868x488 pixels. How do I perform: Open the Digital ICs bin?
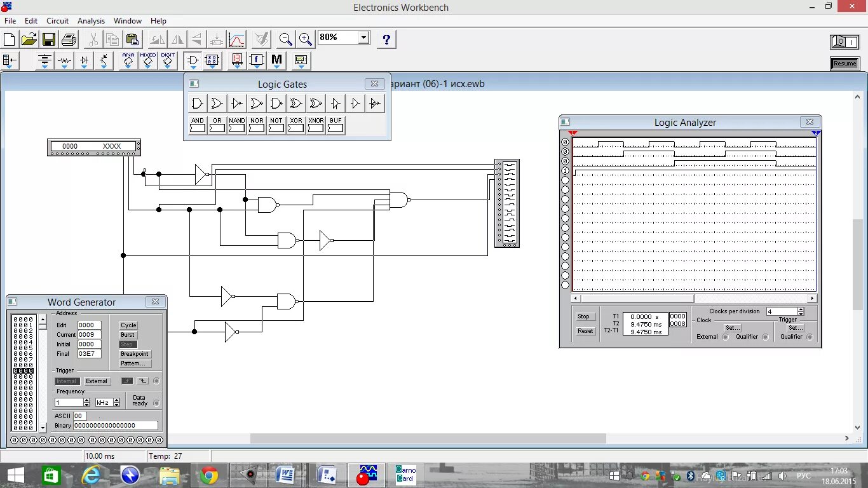168,61
